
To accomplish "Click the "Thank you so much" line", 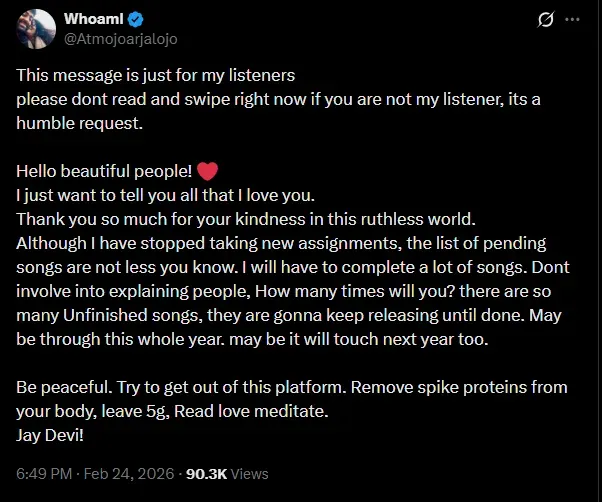I will [x=200, y=216].
